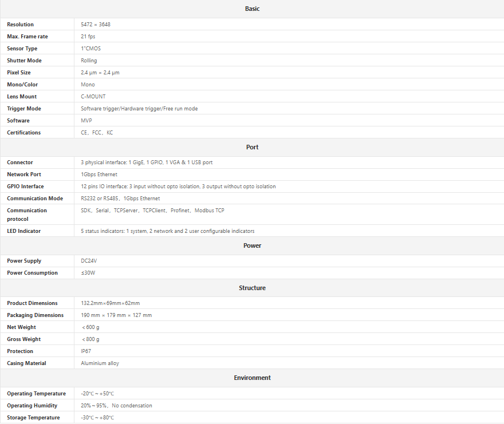Click the Rolling shutter mode value
Screen dimensions: 504x424
pos(89,61)
